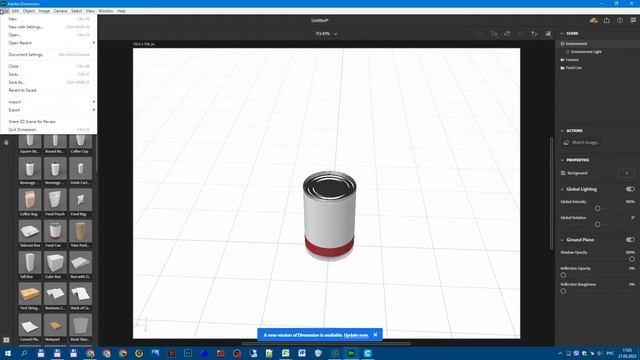Expand the Import submenu
Screen dimensions: 640x360
point(49,102)
